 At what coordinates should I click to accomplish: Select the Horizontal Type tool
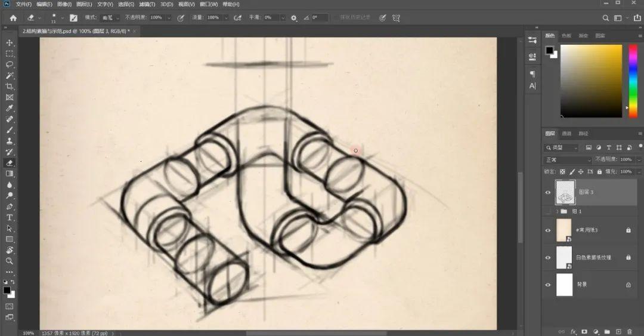(10, 217)
